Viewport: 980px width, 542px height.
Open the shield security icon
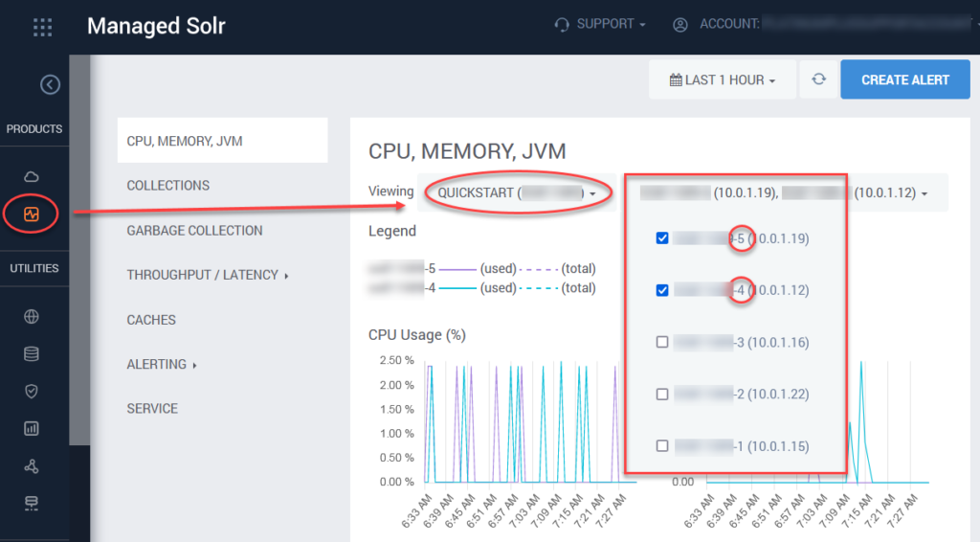coord(32,392)
